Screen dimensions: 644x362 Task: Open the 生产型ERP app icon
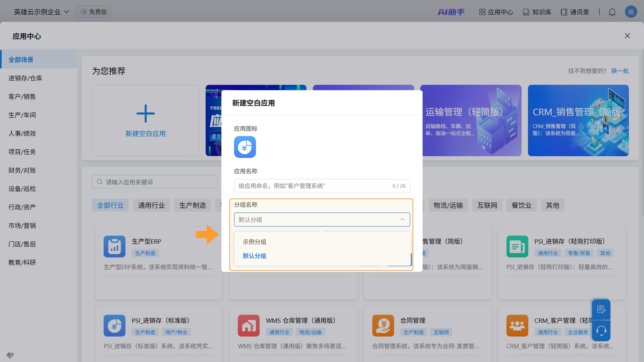115,246
